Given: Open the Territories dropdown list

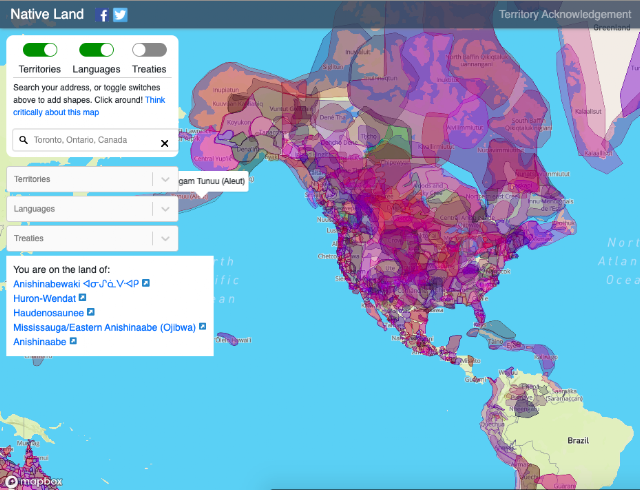Looking at the screenshot, I should tap(93, 179).
